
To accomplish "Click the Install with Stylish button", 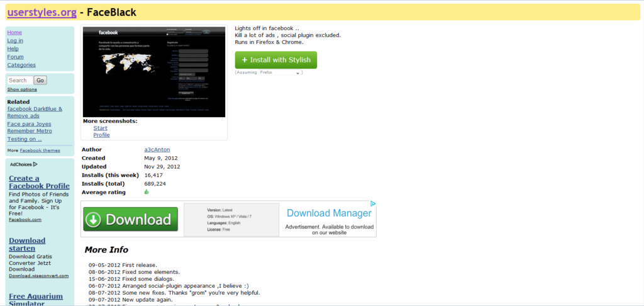I will 276,60.
